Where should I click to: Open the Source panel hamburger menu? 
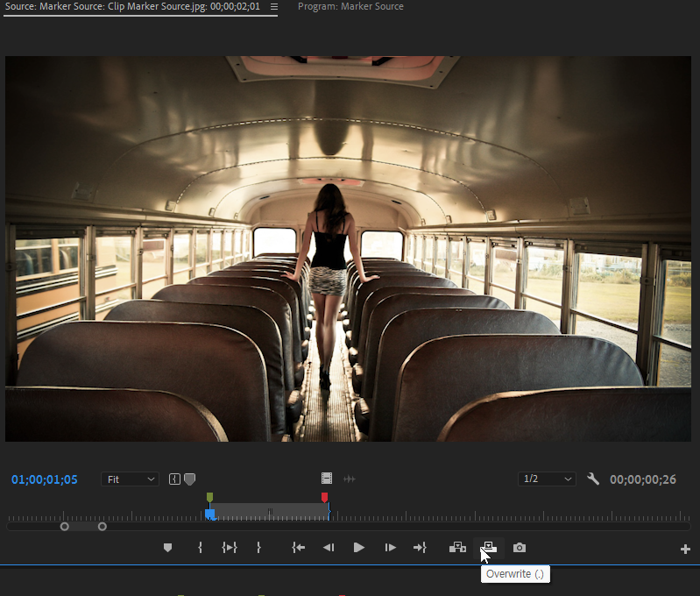click(274, 7)
